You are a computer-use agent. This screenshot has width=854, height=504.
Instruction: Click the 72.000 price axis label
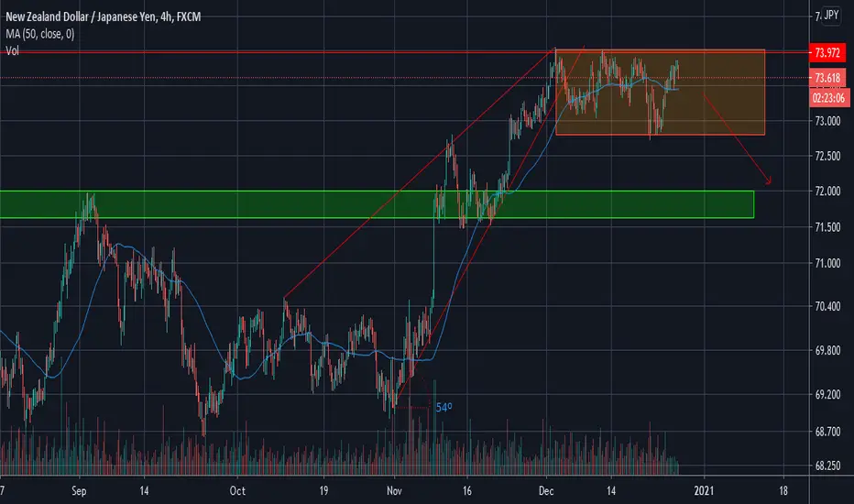[x=827, y=192]
